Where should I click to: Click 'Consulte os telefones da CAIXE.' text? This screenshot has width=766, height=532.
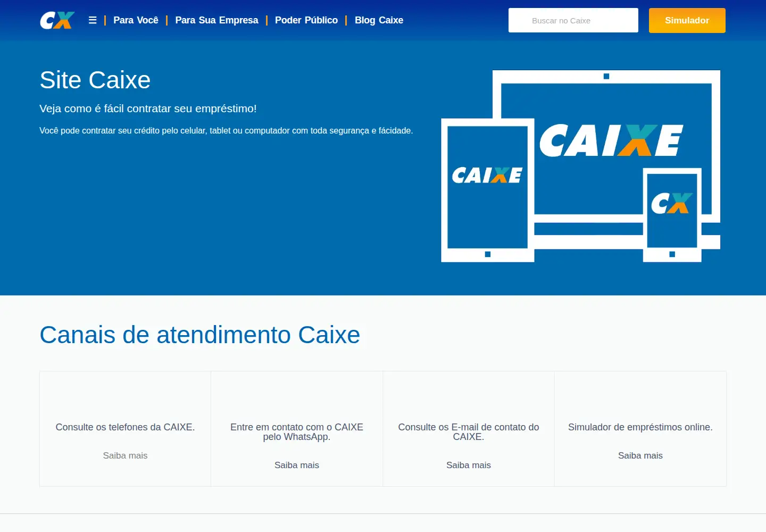[x=125, y=427]
